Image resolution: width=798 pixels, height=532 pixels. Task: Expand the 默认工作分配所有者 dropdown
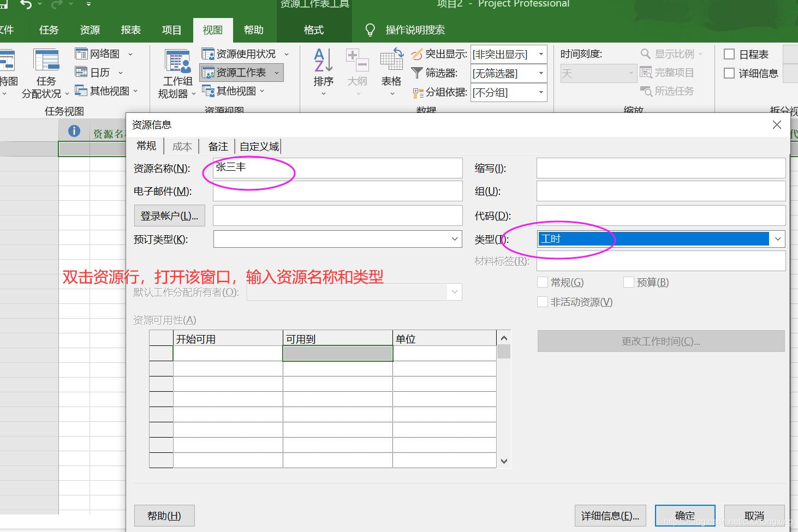[455, 292]
